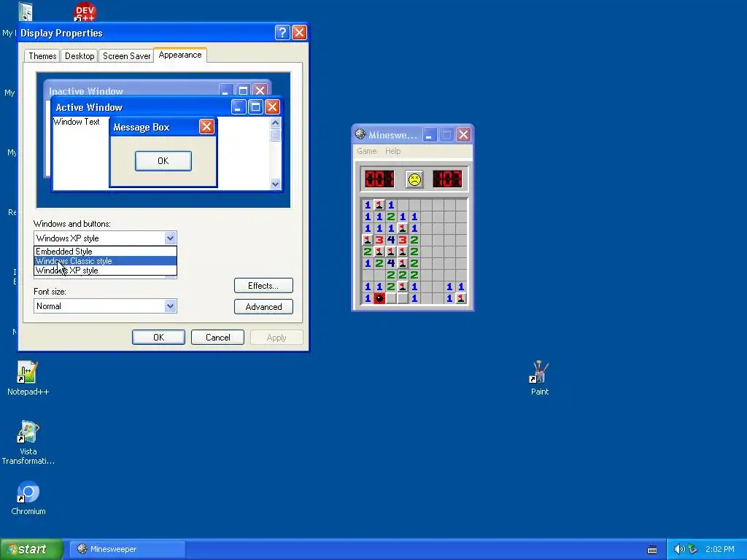Click the volume icon in system tray
Viewport: 747px width, 560px height.
click(x=679, y=549)
